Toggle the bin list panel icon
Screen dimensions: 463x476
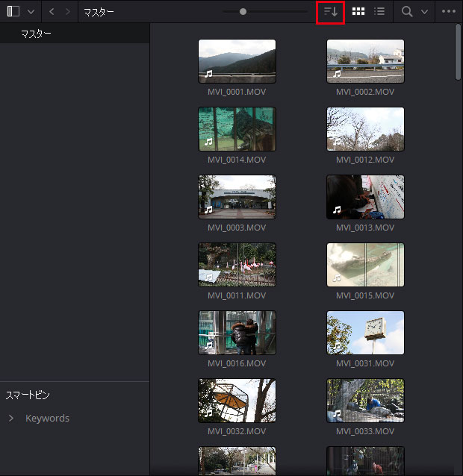13,12
